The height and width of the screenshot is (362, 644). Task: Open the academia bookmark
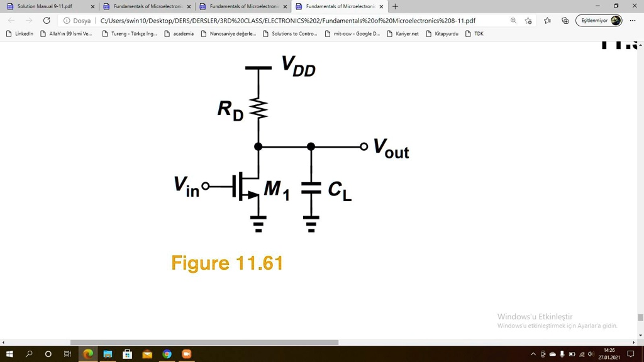click(x=179, y=34)
